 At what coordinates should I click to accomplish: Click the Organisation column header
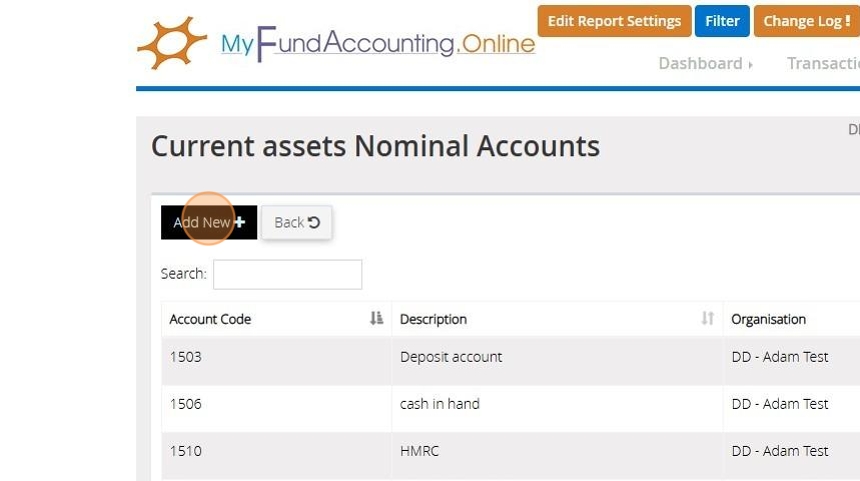(x=768, y=319)
